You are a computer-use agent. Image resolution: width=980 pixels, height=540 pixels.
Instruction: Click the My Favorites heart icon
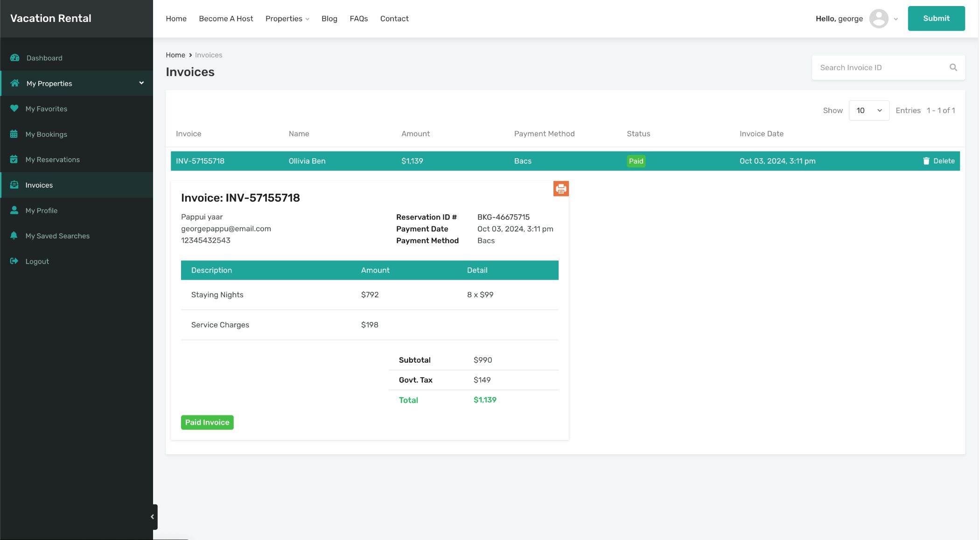[14, 109]
